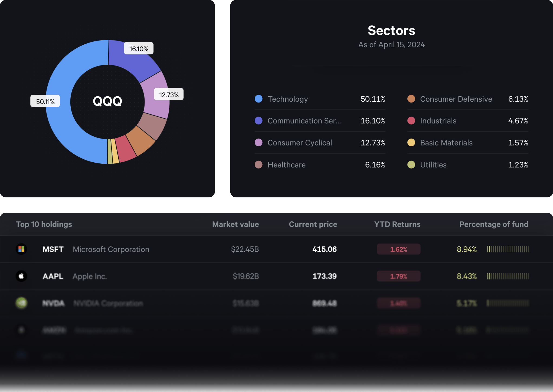
Task: Click the NVIDIA logo icon
Action: click(21, 303)
